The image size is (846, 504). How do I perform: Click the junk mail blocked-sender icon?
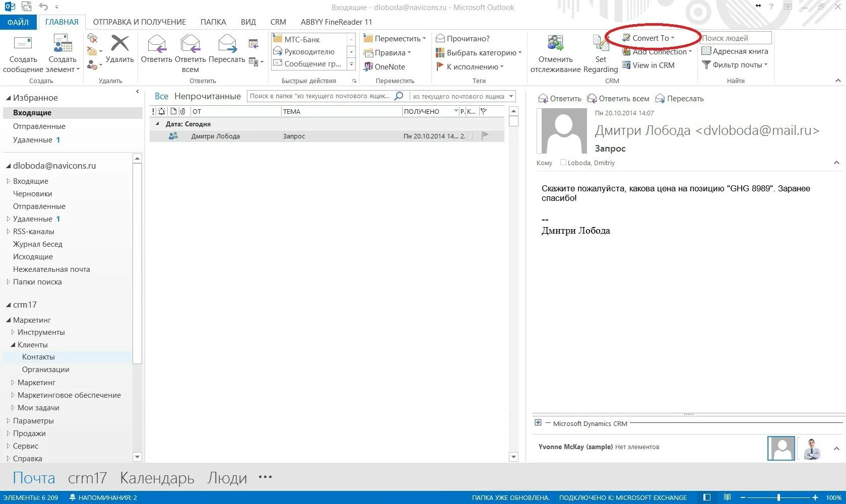92,64
